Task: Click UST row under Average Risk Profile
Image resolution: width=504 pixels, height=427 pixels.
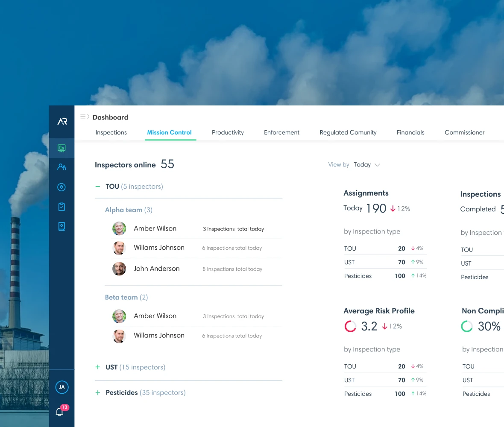Action: click(385, 380)
